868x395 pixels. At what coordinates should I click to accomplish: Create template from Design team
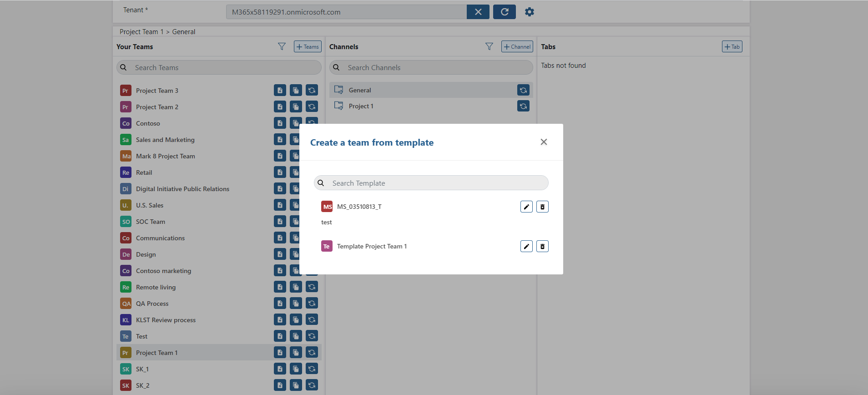[x=280, y=254]
